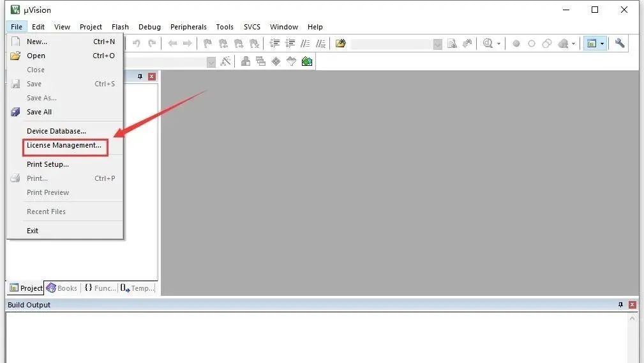Image resolution: width=644 pixels, height=363 pixels.
Task: Open the Manage Multi-Project Workspace icon
Action: (260, 61)
